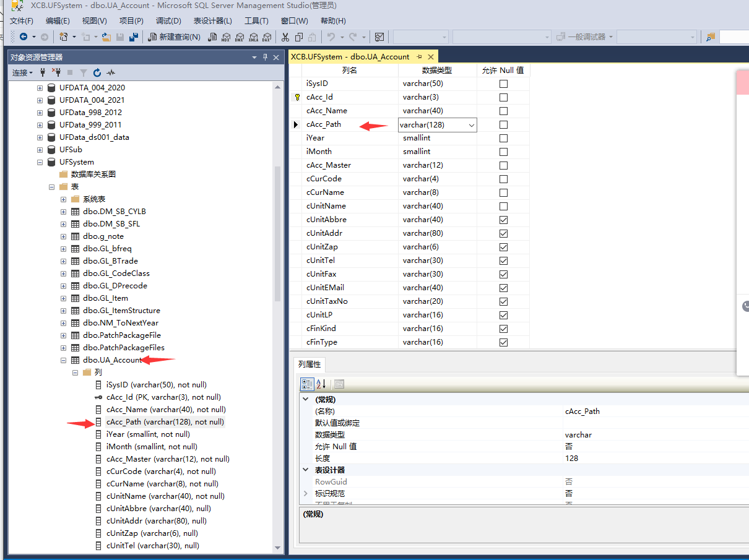Click the activity monitor toolbar icon

click(x=379, y=37)
